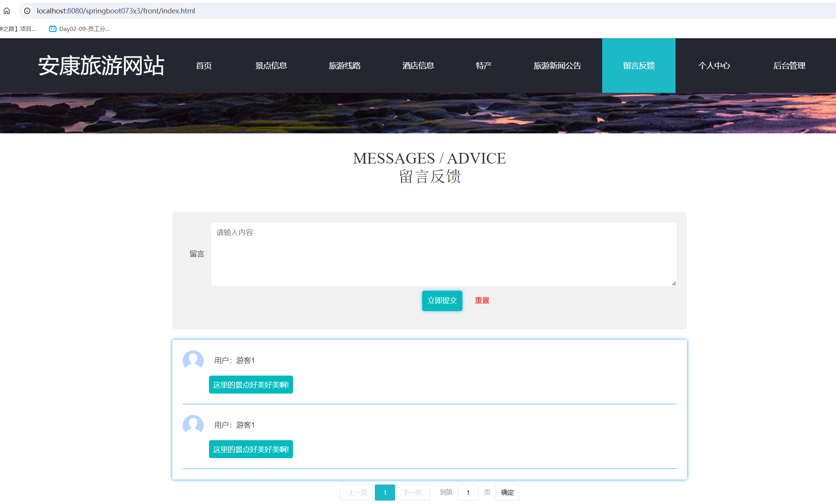Click the textarea resize handle corner
The width and height of the screenshot is (836, 504).
click(x=674, y=283)
